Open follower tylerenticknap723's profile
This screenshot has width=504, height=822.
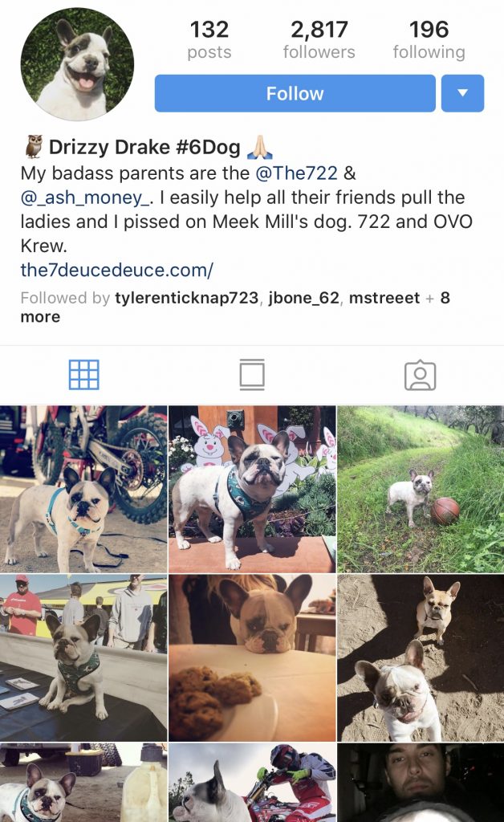[x=186, y=298]
